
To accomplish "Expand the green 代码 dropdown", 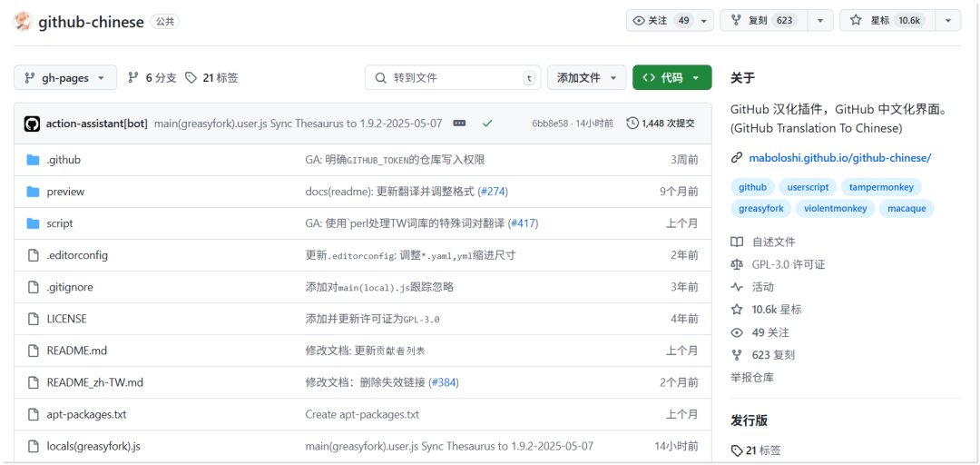I will tap(671, 78).
